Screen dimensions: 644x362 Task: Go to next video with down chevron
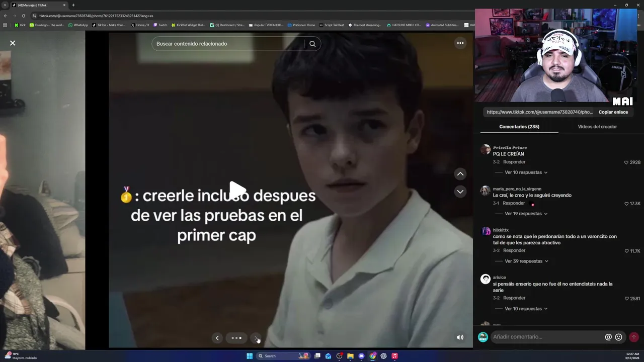[x=460, y=192]
